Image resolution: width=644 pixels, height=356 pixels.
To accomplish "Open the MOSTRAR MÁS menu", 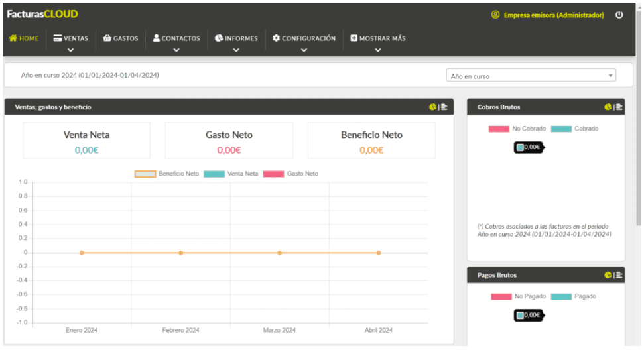I will coord(378,38).
